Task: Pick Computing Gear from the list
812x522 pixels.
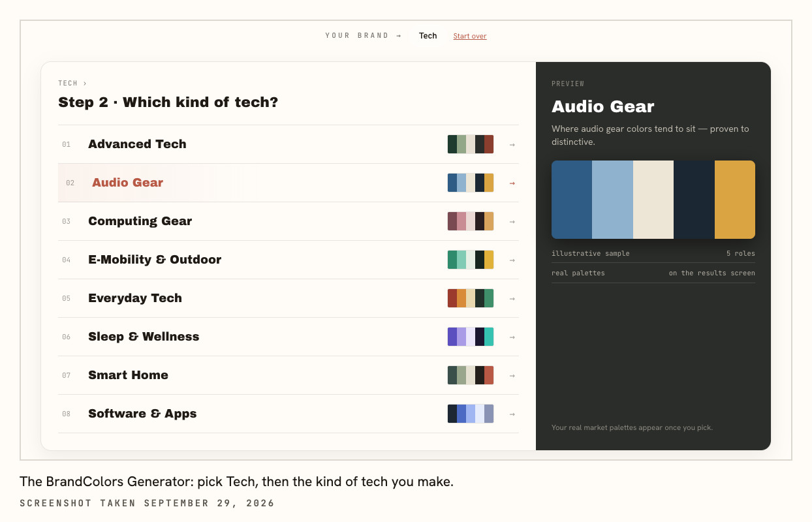Action: [289, 221]
